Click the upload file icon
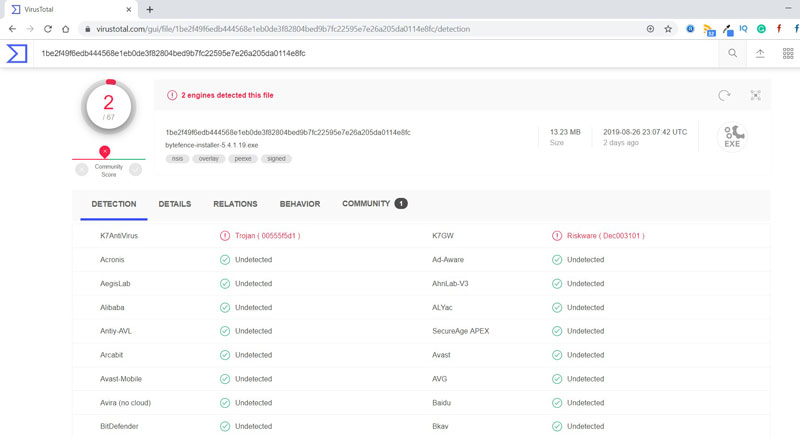The width and height of the screenshot is (800, 437). 760,54
